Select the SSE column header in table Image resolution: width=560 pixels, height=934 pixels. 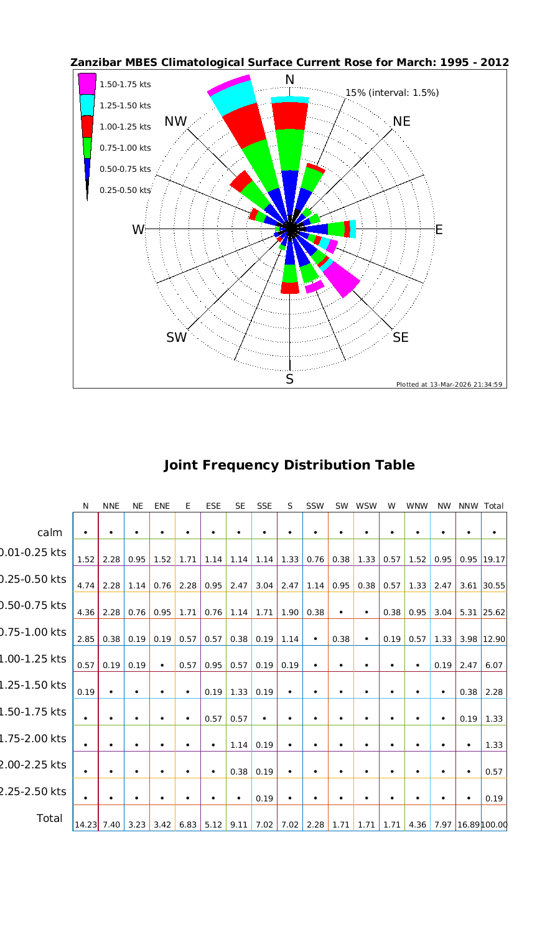(x=264, y=506)
